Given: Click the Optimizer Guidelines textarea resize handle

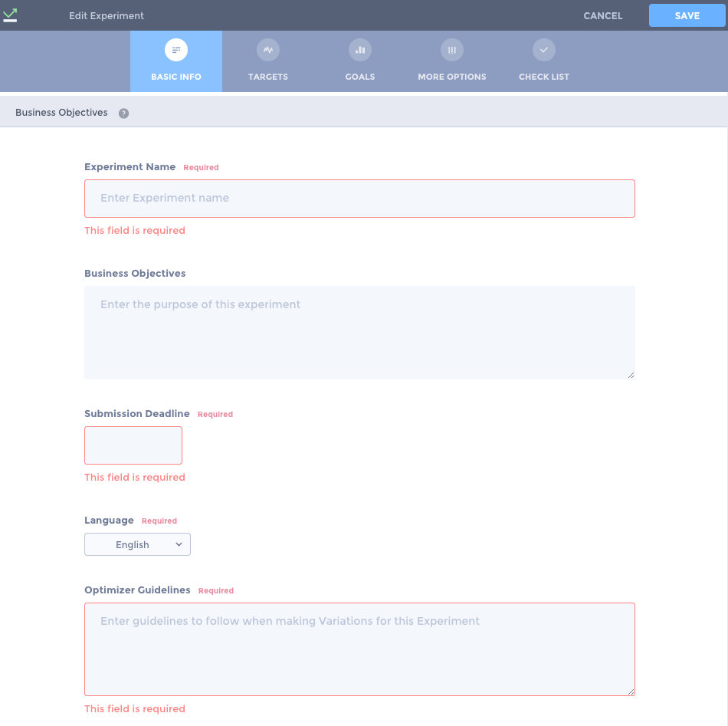Looking at the screenshot, I should (x=631, y=692).
